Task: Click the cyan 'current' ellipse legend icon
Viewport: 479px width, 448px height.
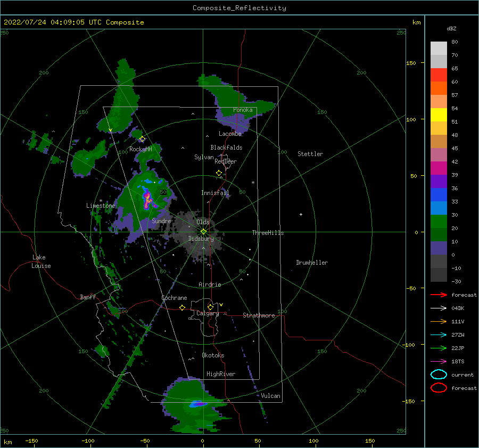Action: 439,374
